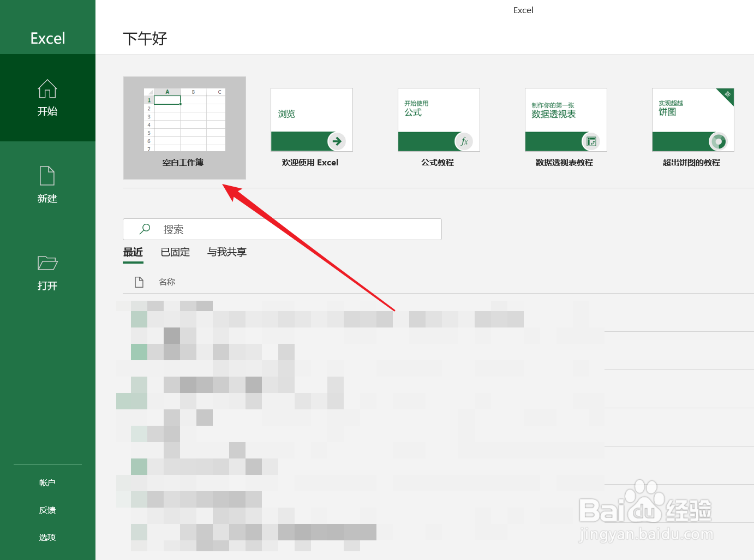Create a blank workbook (空白工作簿)

tap(184, 128)
